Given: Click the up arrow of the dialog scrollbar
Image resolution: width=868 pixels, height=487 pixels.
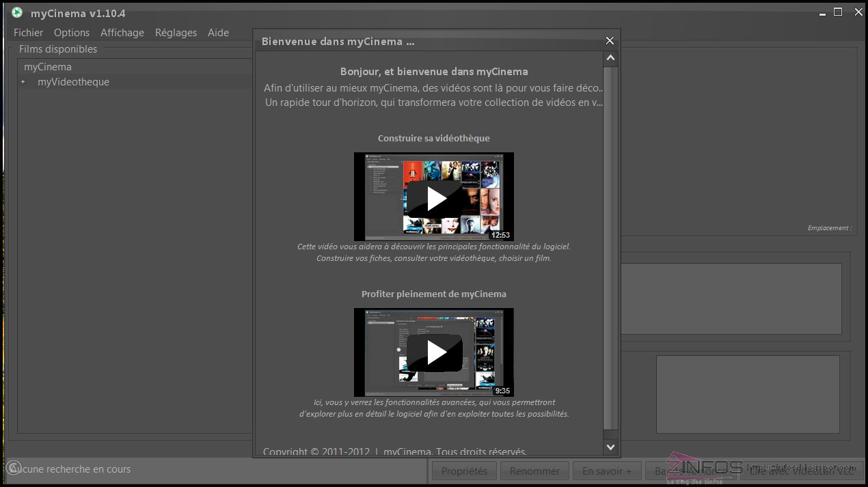Looking at the screenshot, I should coord(610,57).
